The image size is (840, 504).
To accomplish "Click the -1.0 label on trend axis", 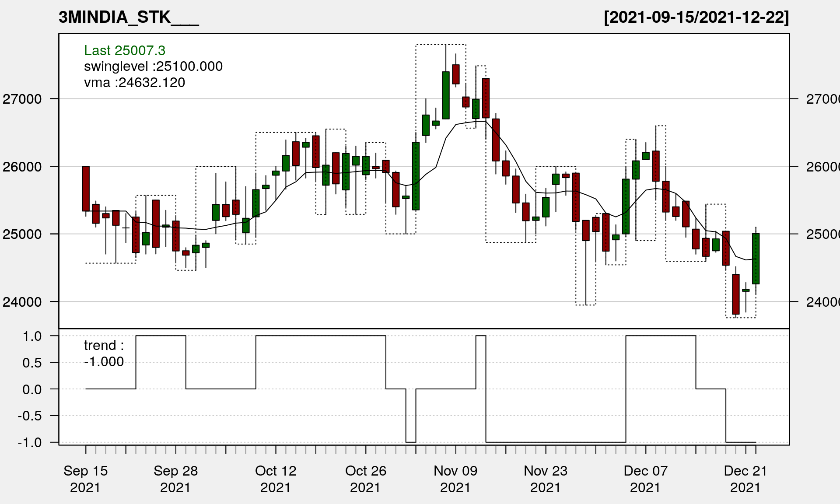I will pyautogui.click(x=30, y=442).
